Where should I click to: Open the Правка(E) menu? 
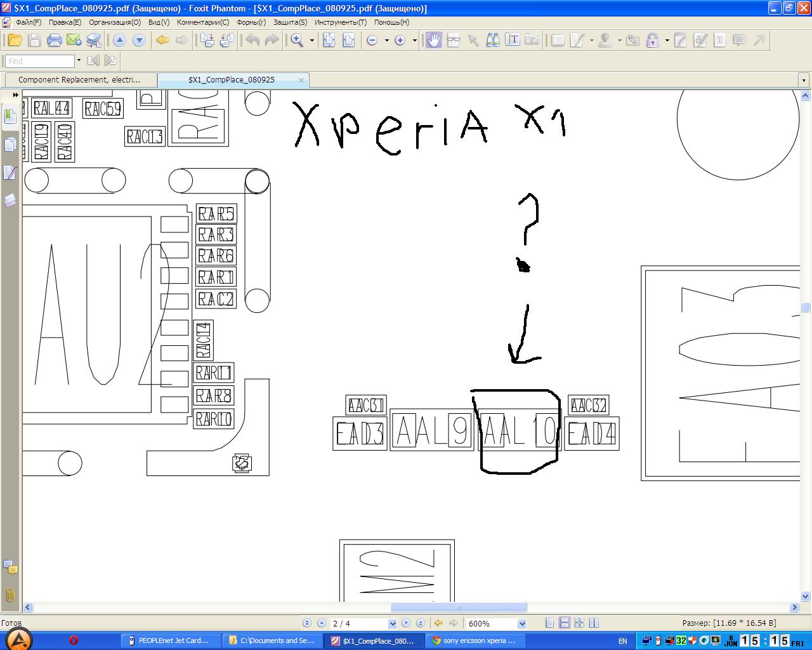coord(65,22)
